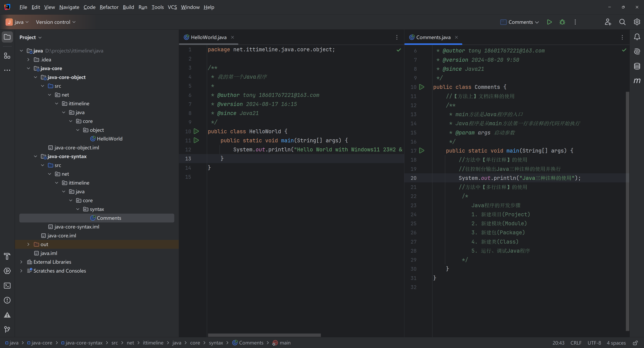This screenshot has height=348, width=644.
Task: Expand the out folder
Action: pyautogui.click(x=28, y=244)
